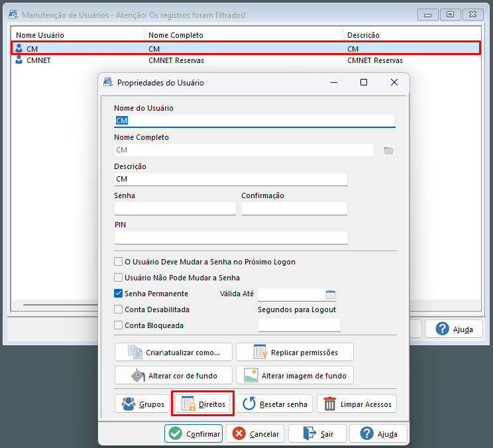The height and width of the screenshot is (448, 493).
Task: Confirm the user properties dialog
Action: [x=193, y=434]
